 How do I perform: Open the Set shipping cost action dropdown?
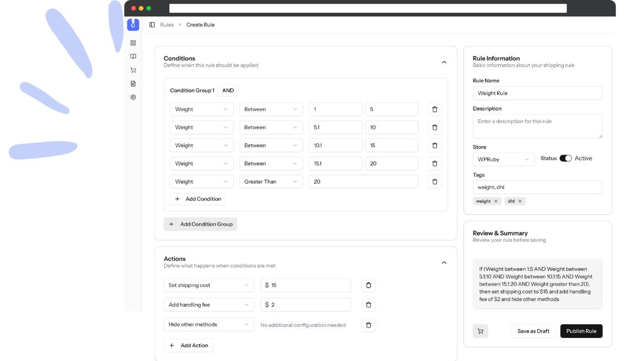coord(209,285)
